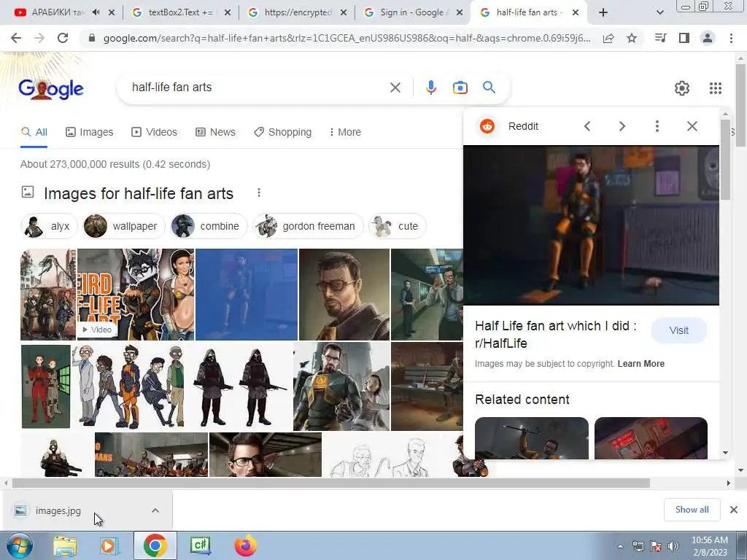The height and width of the screenshot is (560, 747).
Task: Search by image with camera icon
Action: click(x=460, y=87)
